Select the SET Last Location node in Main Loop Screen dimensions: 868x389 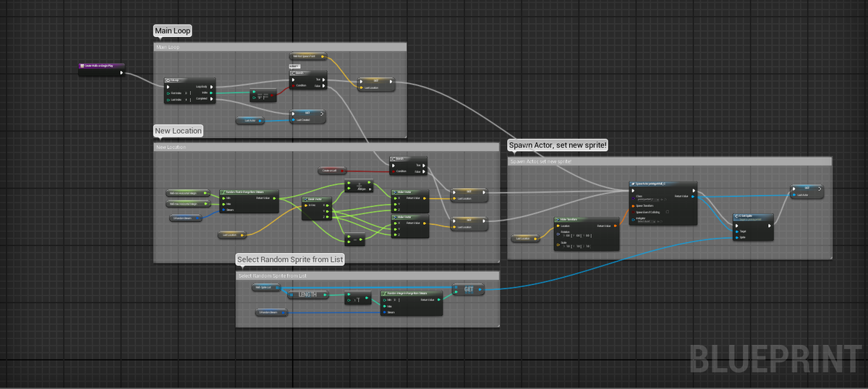coord(376,84)
